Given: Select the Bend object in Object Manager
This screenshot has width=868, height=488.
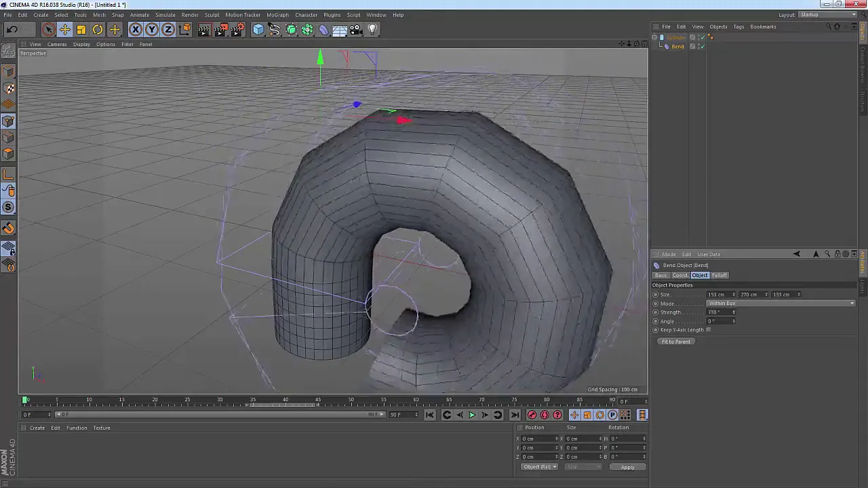Looking at the screenshot, I should click(x=677, y=47).
